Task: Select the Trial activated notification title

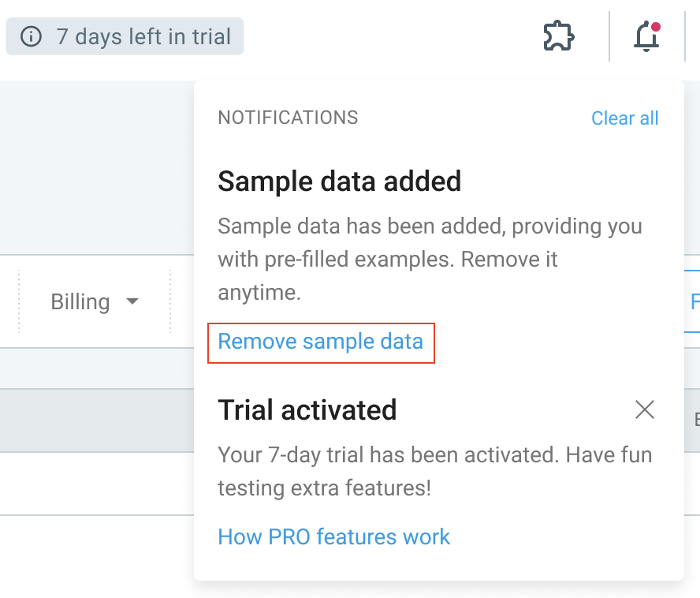Action: [x=307, y=409]
